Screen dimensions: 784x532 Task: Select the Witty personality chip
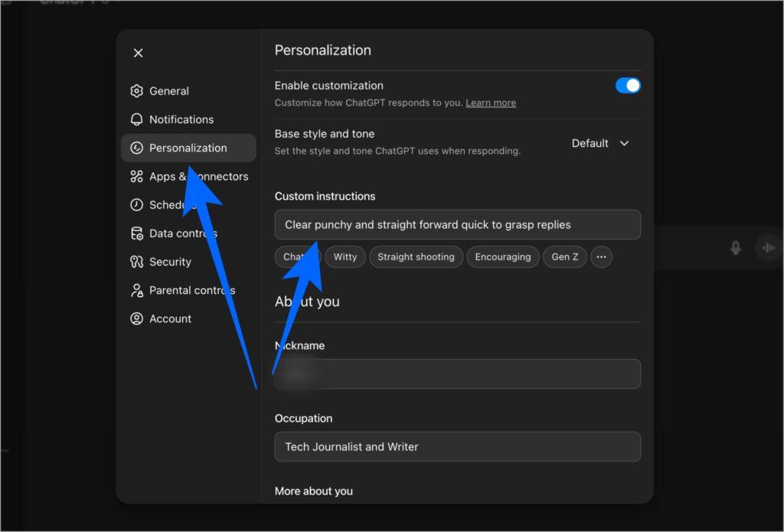345,256
